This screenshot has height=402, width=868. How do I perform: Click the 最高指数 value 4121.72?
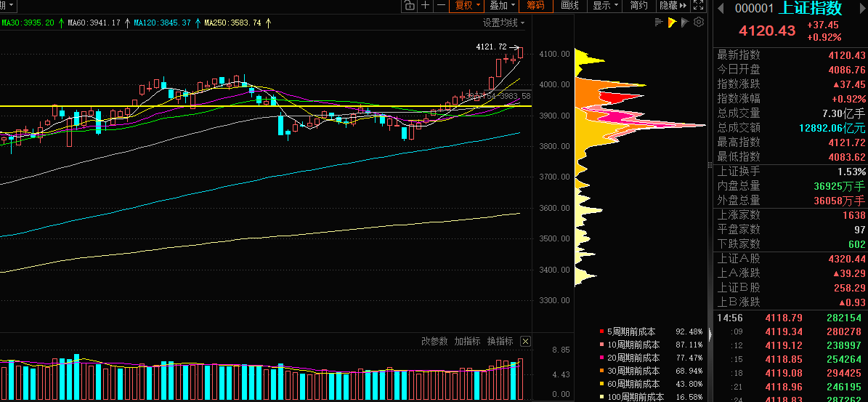(847, 142)
